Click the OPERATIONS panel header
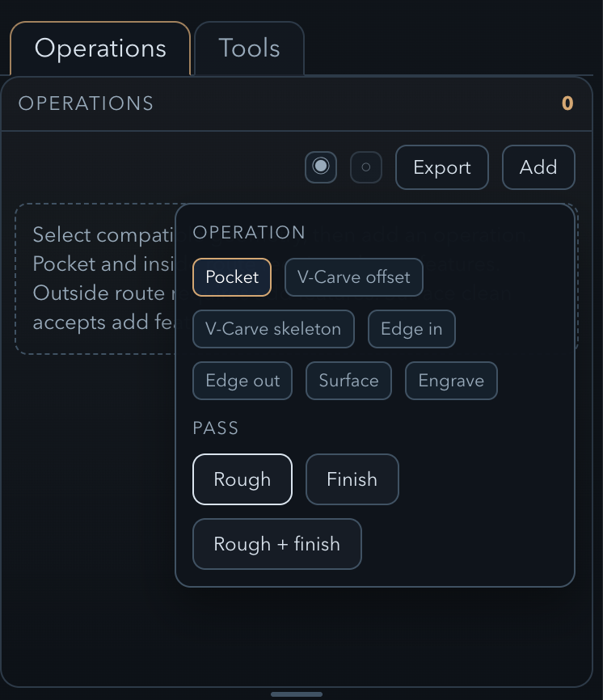Image resolution: width=603 pixels, height=700 pixels. (86, 103)
